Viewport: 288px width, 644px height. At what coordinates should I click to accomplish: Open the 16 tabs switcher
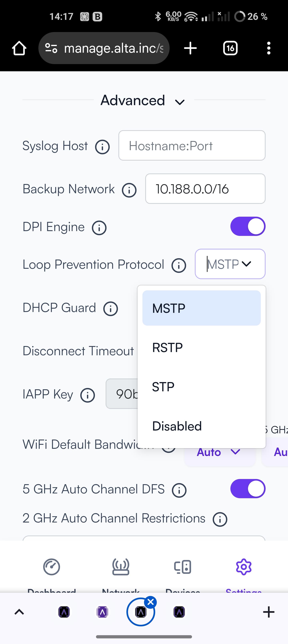tap(230, 48)
